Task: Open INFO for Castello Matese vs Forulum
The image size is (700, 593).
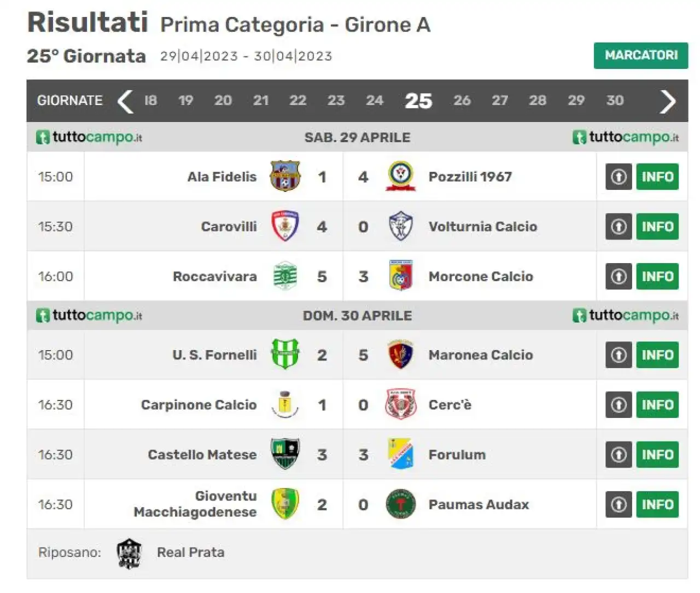Action: [x=657, y=455]
